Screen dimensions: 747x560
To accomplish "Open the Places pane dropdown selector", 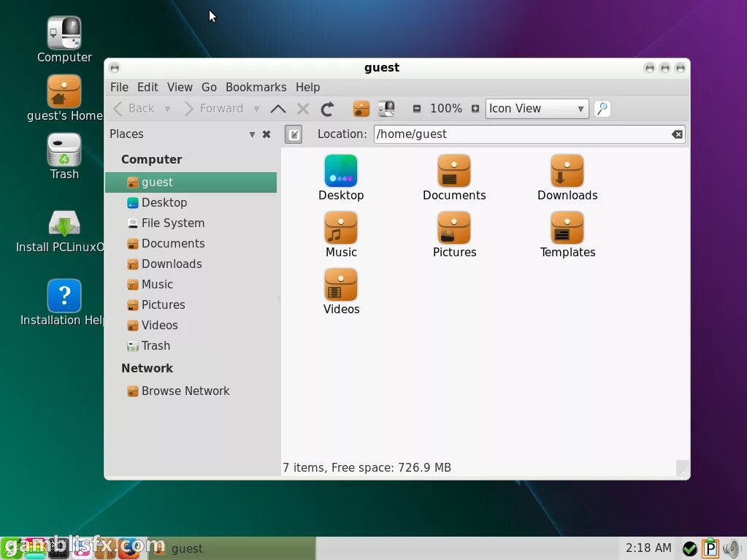I will point(251,134).
